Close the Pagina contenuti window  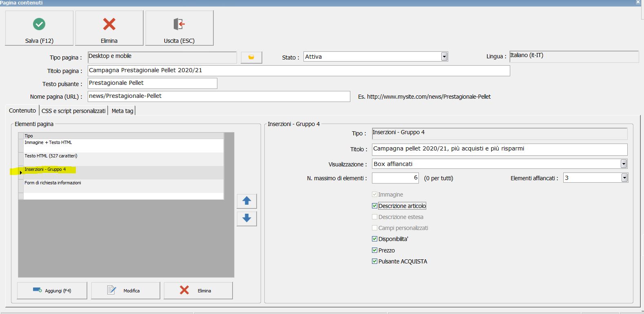[638, 2]
